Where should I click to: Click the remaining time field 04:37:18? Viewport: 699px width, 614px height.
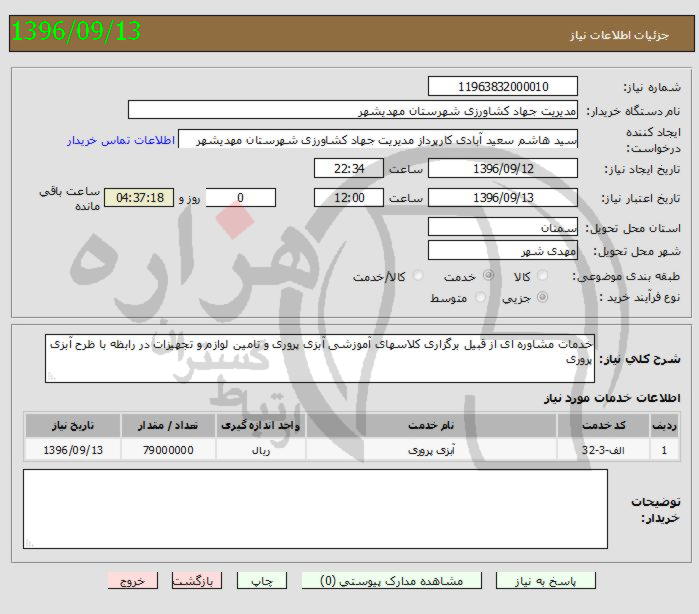pos(139,198)
